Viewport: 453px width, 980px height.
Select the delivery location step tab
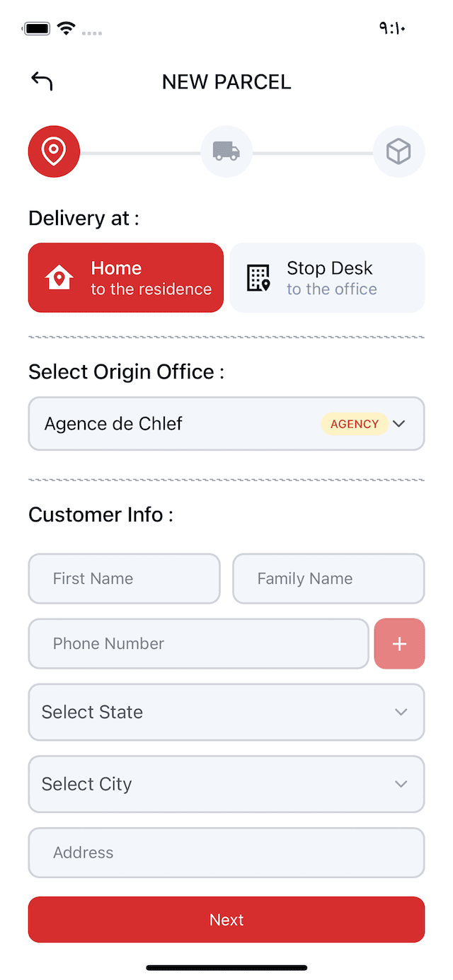[54, 151]
